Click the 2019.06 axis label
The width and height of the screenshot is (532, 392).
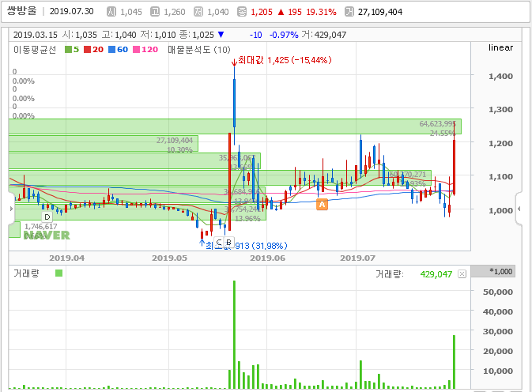267,258
